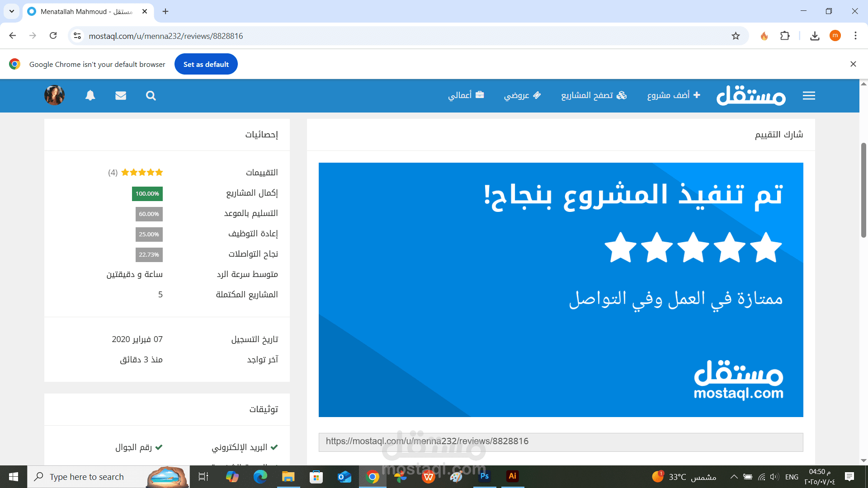
Task: Open the messages envelope icon
Action: click(x=121, y=95)
